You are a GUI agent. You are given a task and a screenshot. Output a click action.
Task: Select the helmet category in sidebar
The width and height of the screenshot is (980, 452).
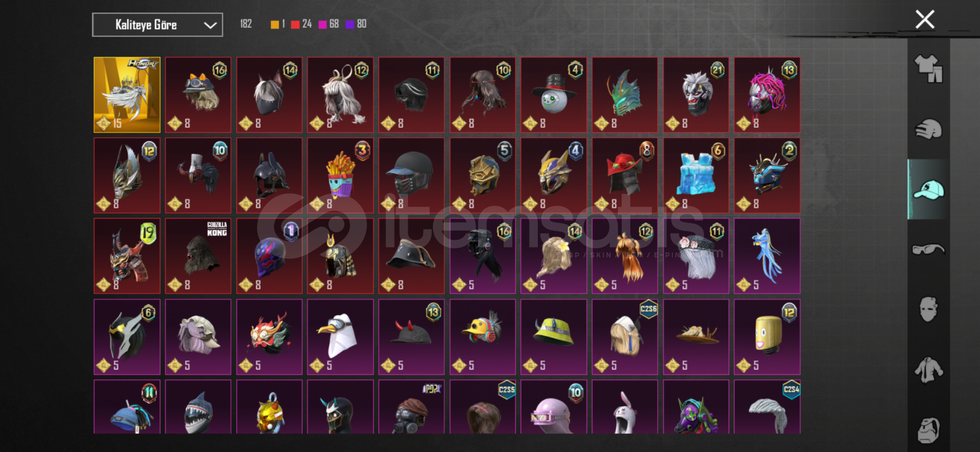(x=929, y=129)
